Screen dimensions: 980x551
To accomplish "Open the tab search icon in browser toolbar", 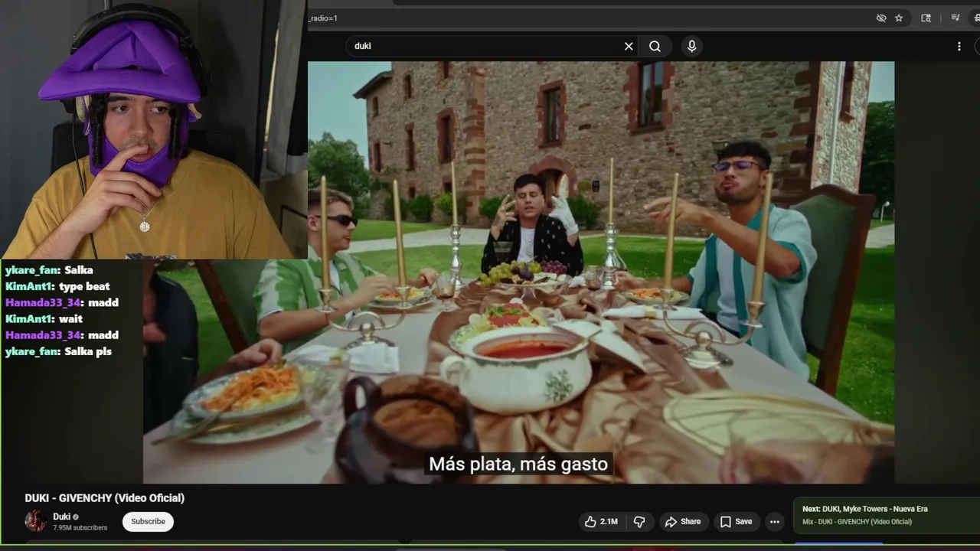I will click(926, 18).
